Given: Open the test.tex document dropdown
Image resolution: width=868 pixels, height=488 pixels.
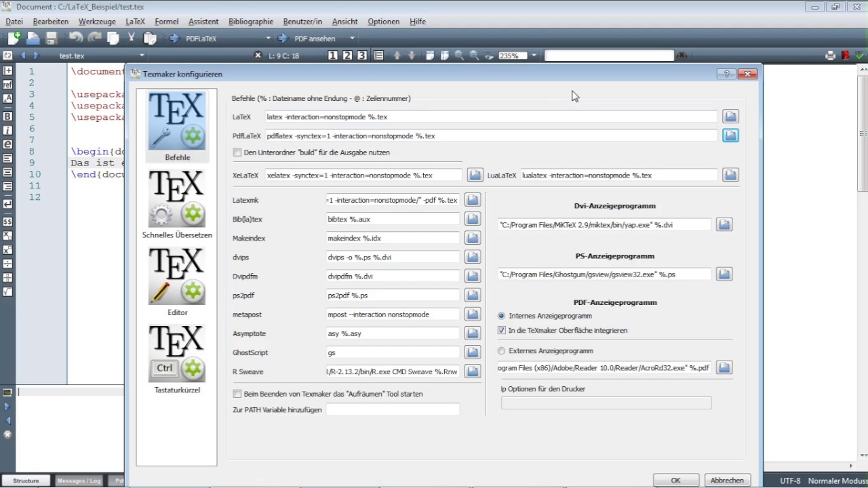Looking at the screenshot, I should (x=142, y=56).
